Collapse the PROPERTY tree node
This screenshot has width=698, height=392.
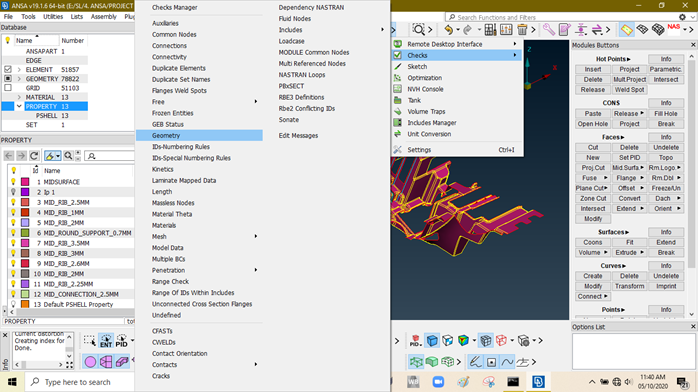tap(19, 106)
